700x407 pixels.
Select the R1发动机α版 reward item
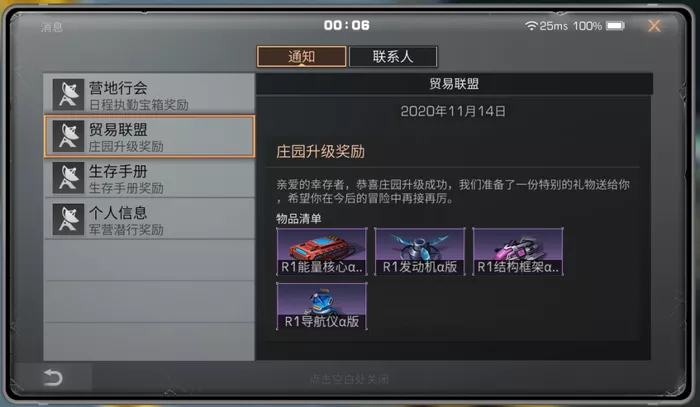pyautogui.click(x=420, y=251)
